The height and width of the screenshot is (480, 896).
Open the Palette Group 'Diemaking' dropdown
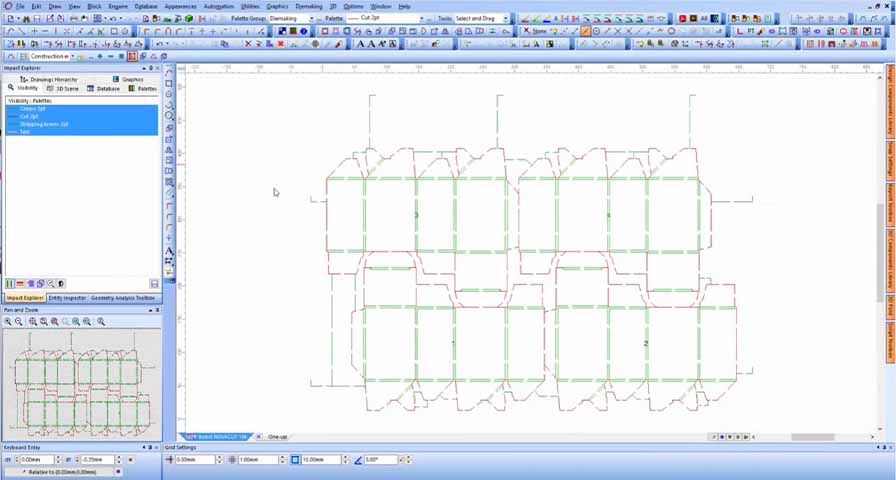coord(311,18)
